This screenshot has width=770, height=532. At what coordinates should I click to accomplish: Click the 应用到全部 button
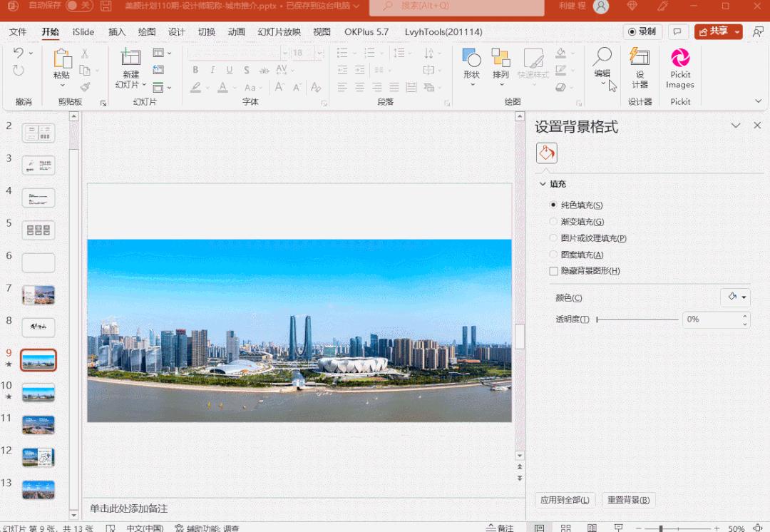point(565,501)
